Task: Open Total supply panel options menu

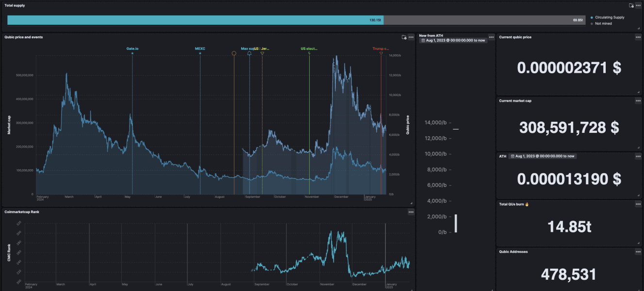Action: coord(638,5)
